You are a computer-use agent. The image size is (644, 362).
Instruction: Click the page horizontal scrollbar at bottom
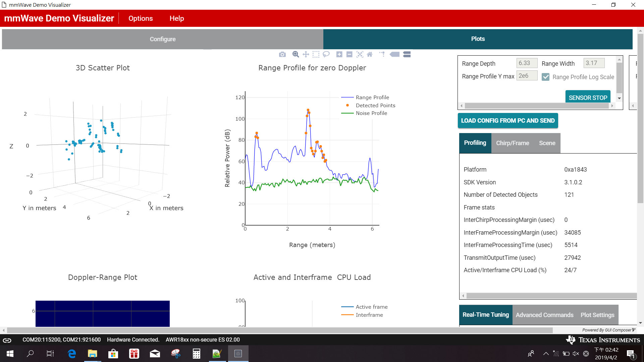[280, 330]
